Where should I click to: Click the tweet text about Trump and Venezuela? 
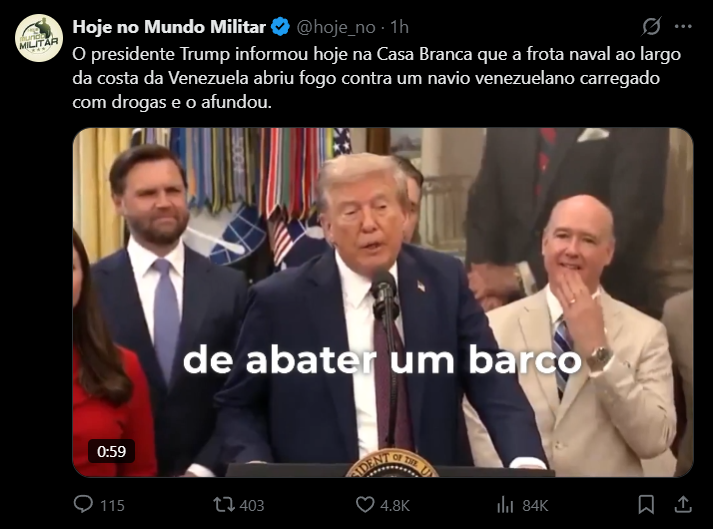tap(376, 78)
